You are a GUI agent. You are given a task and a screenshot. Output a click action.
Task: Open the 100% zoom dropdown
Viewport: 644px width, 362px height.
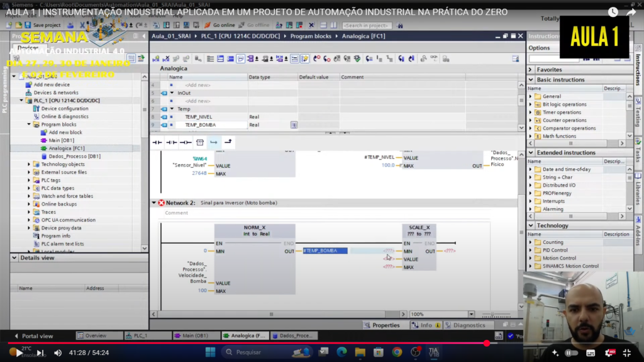tap(471, 314)
